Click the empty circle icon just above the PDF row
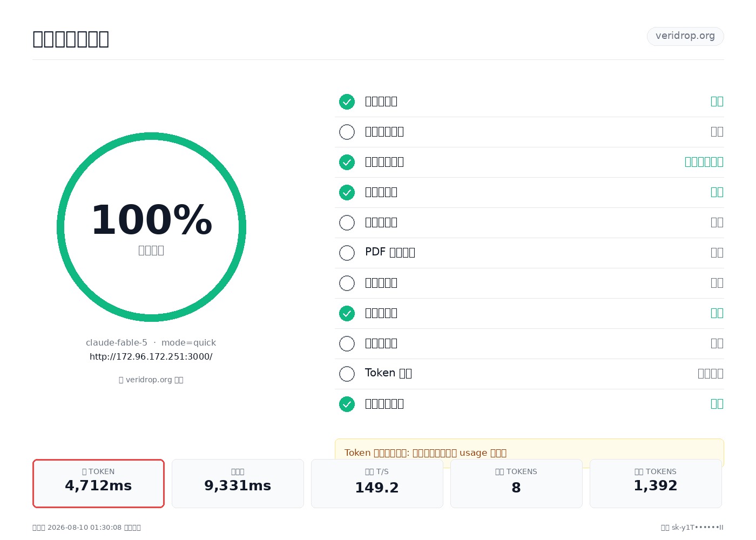The image size is (756, 540). pyautogui.click(x=347, y=222)
